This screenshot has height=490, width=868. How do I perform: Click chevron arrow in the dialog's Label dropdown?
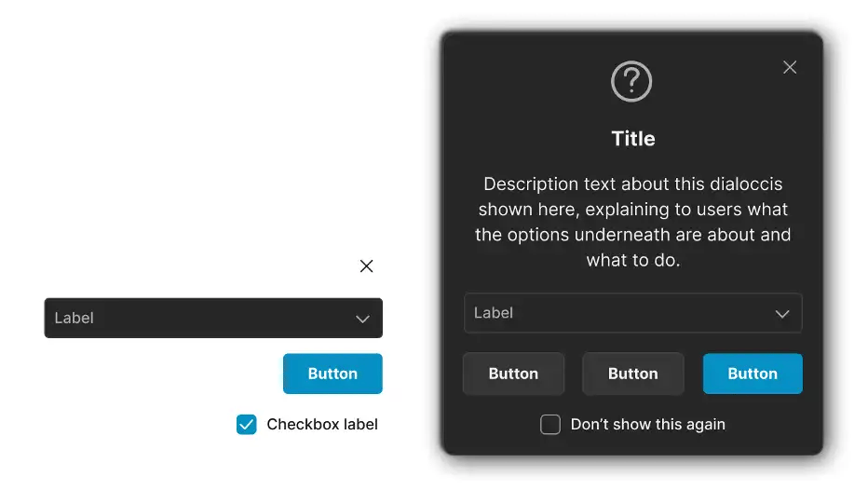(782, 314)
